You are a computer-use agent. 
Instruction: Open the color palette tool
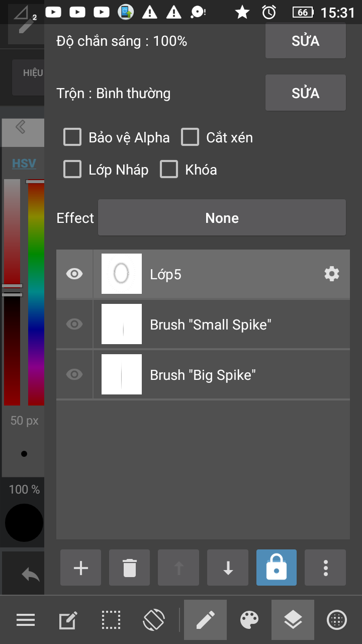250,620
